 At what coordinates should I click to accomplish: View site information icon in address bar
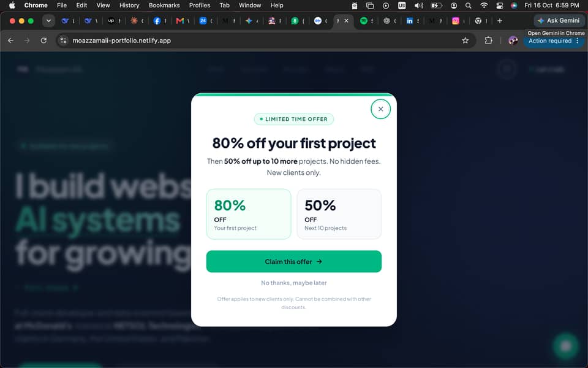[x=63, y=40]
